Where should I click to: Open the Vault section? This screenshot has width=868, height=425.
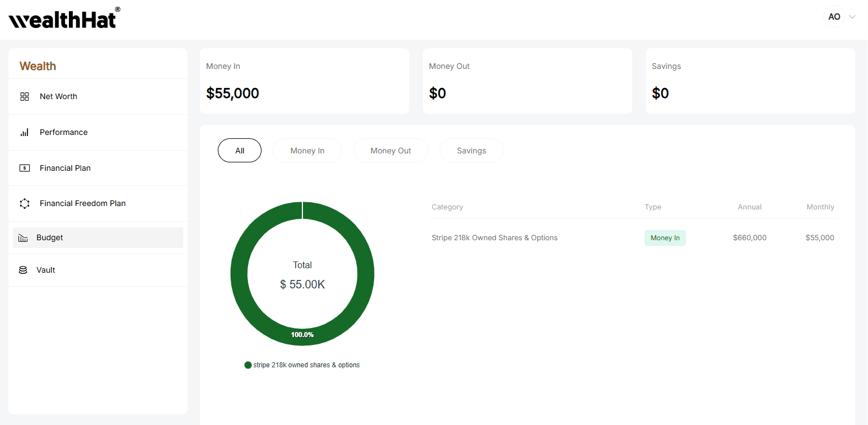click(x=98, y=270)
